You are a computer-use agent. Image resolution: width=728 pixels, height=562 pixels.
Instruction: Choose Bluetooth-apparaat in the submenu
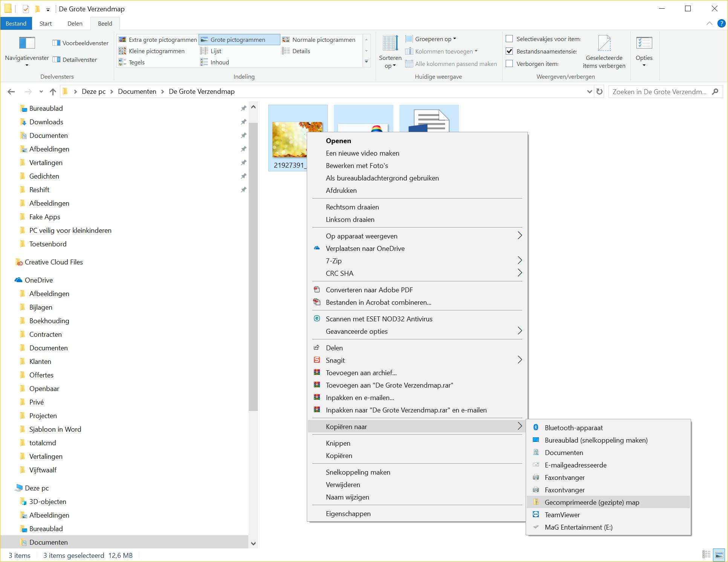coord(574,428)
